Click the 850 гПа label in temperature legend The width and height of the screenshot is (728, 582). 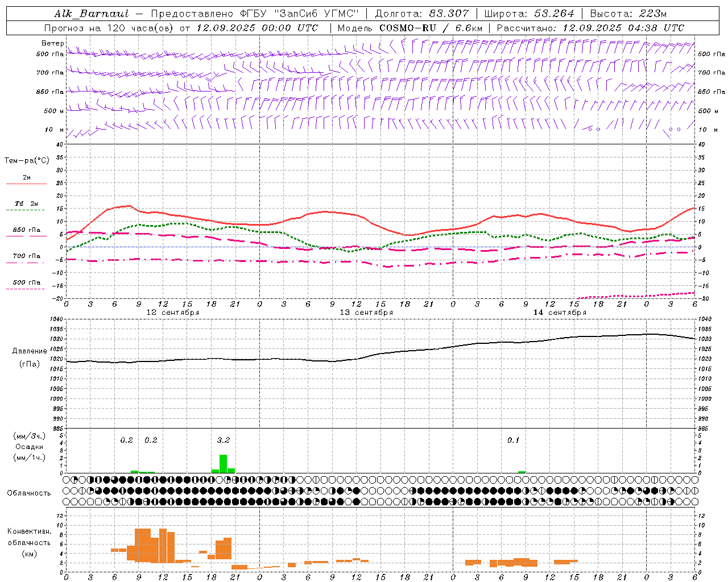click(27, 230)
